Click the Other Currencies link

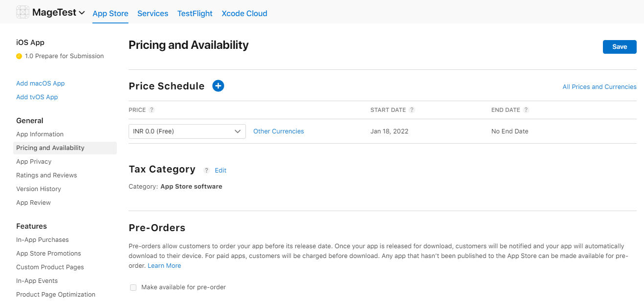point(278,131)
